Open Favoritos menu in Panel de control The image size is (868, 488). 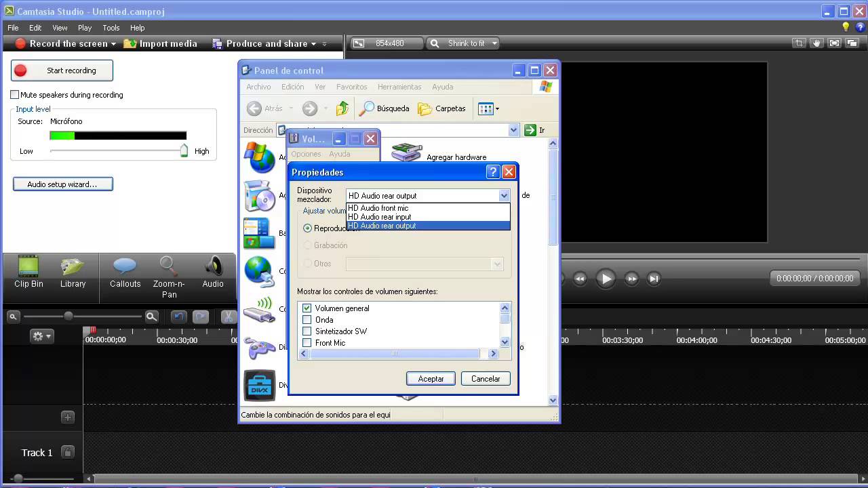(351, 87)
